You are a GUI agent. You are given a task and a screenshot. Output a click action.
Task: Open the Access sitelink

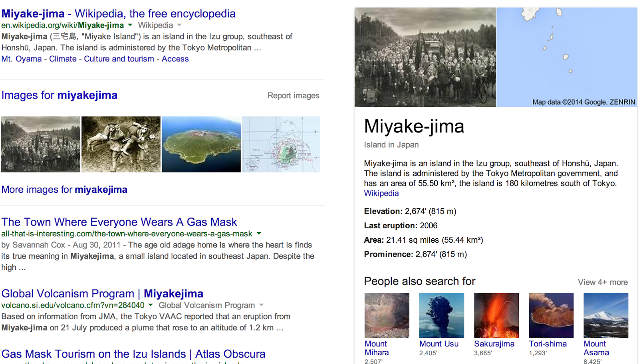point(175,59)
